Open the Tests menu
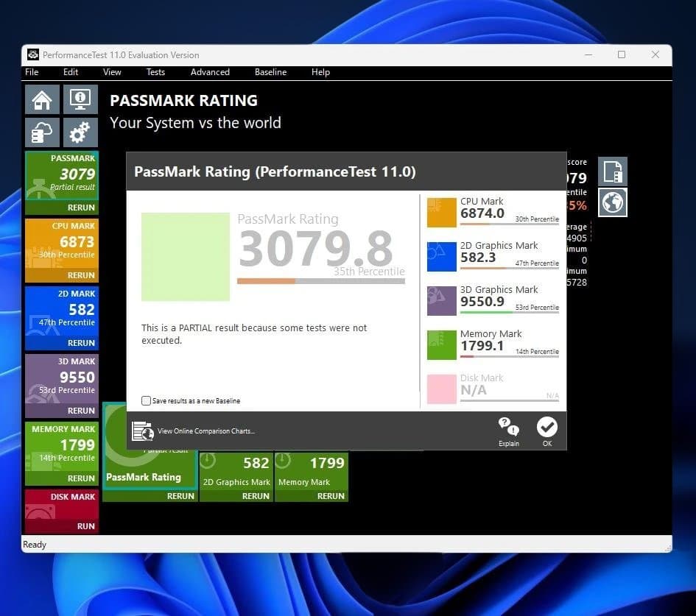696x616 pixels. (155, 72)
